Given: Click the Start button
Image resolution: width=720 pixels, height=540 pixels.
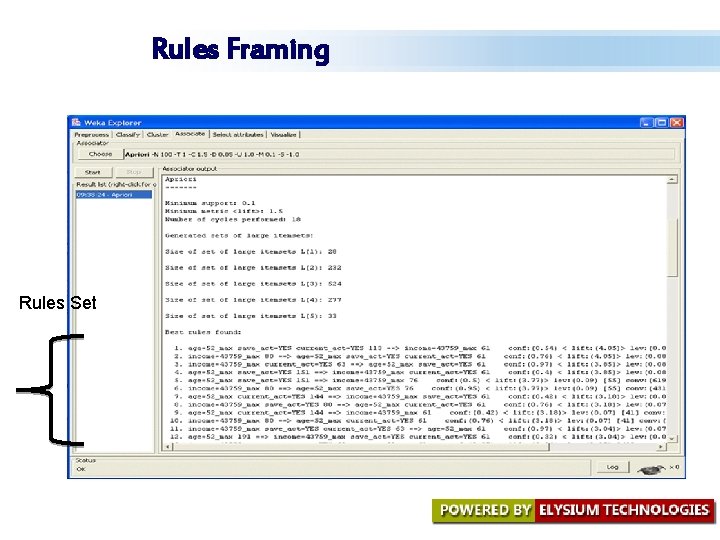Looking at the screenshot, I should click(93, 172).
